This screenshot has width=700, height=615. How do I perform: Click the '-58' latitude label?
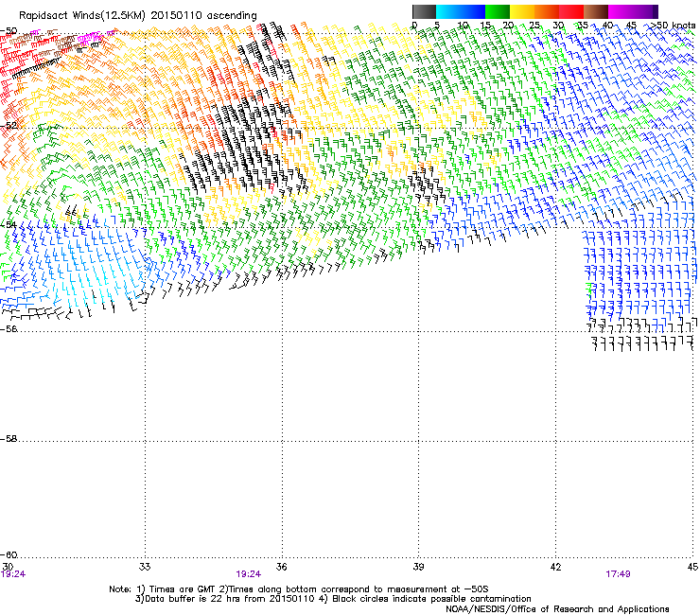point(9,439)
